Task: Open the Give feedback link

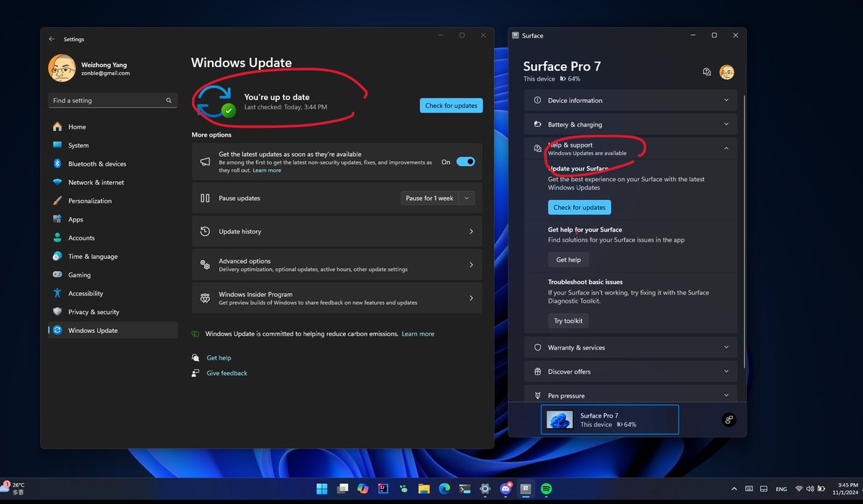Action: [227, 373]
